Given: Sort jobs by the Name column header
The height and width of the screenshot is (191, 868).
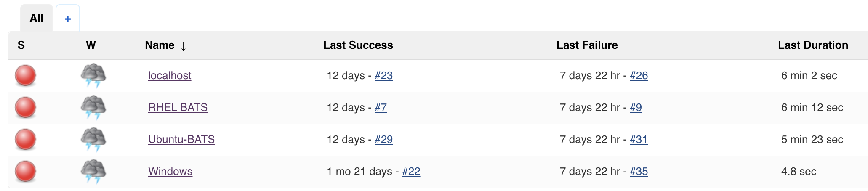Looking at the screenshot, I should pyautogui.click(x=160, y=45).
